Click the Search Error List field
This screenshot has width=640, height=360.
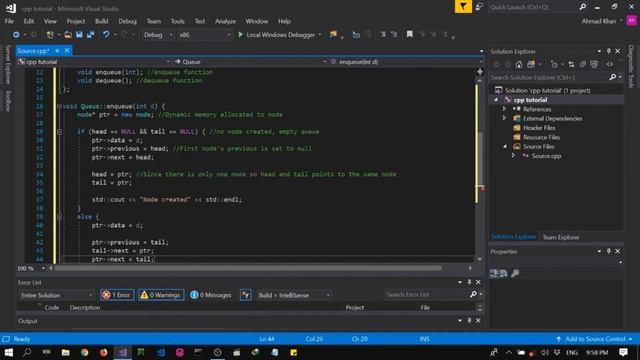tap(426, 294)
